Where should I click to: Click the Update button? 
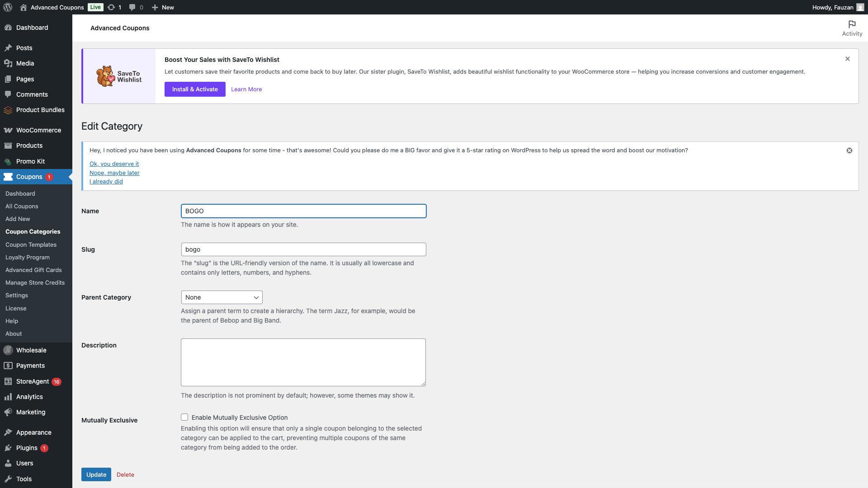(x=96, y=474)
